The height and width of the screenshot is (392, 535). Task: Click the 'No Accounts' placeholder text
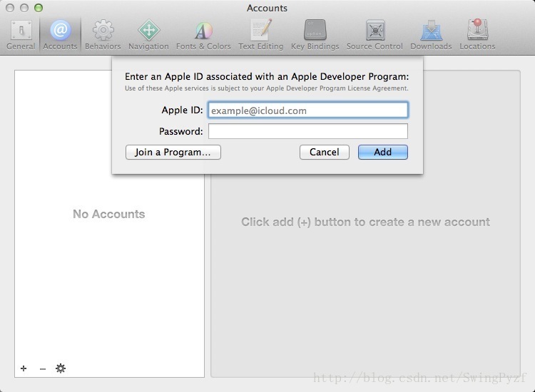(x=109, y=214)
